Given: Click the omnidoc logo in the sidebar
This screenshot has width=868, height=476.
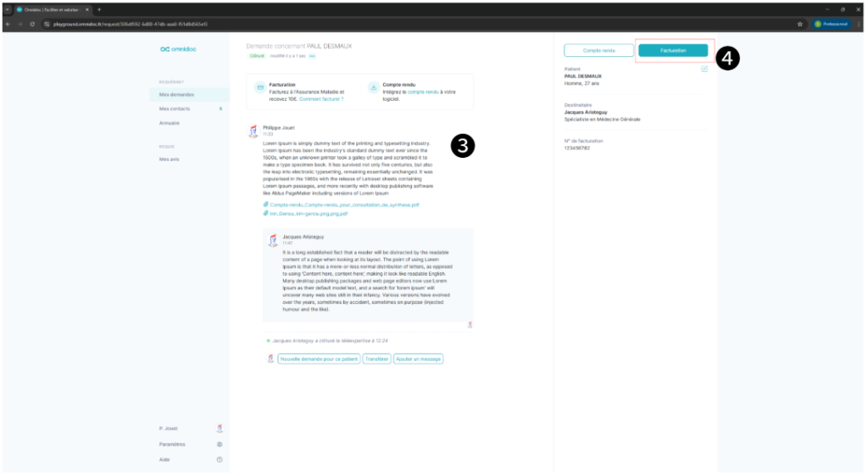Looking at the screenshot, I should [176, 49].
